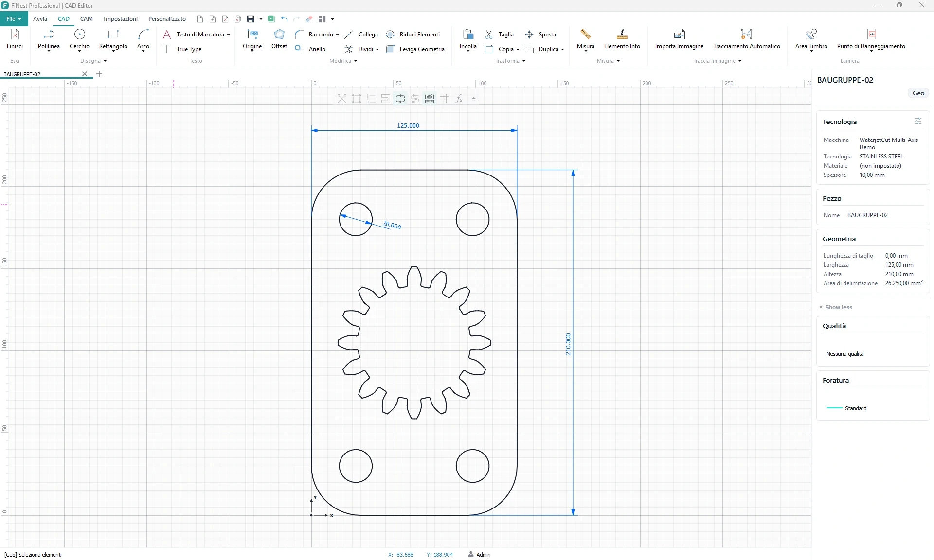This screenshot has width=934, height=560.
Task: Select the Polilinea drawing tool
Action: pyautogui.click(x=49, y=39)
